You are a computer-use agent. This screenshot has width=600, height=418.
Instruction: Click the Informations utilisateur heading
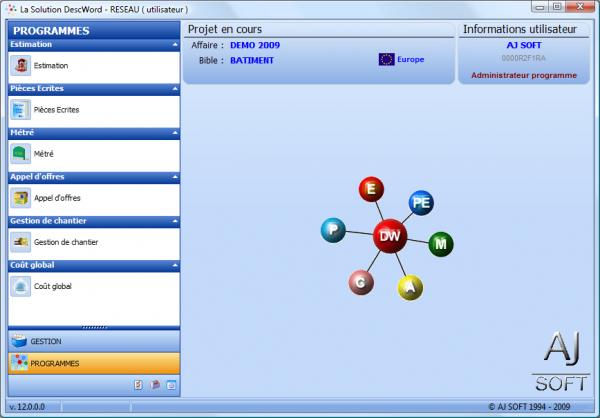(520, 29)
